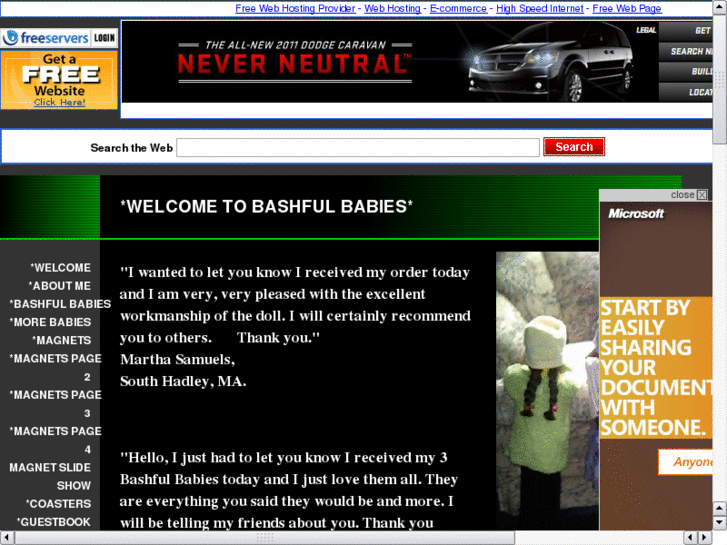Click the BUILD button in Dodge ad
The height and width of the screenshot is (545, 727).
pos(686,71)
